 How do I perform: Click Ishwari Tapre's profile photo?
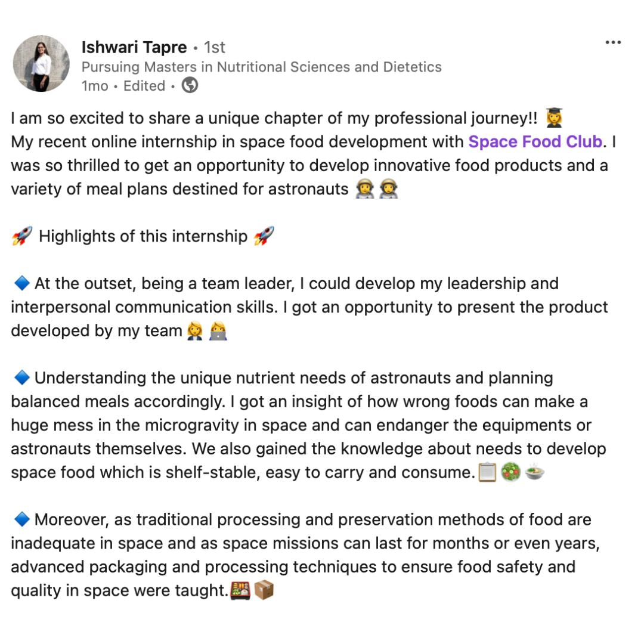(41, 63)
